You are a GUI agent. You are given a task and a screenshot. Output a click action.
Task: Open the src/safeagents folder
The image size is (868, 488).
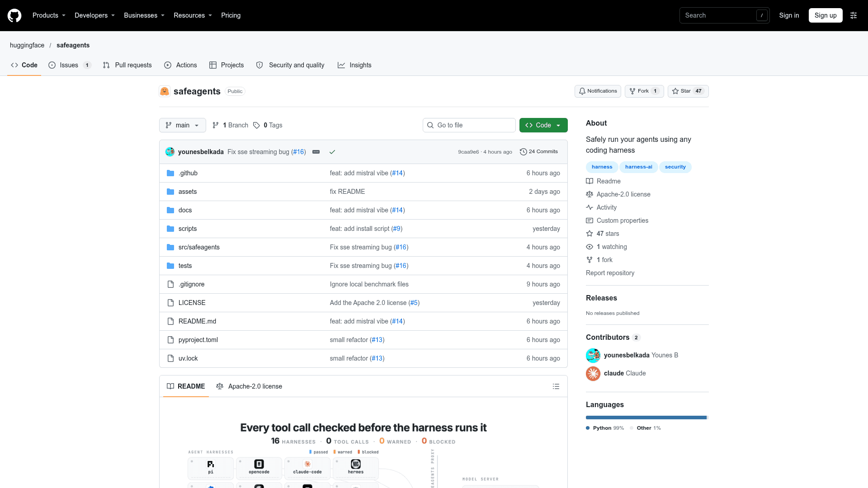pos(199,247)
